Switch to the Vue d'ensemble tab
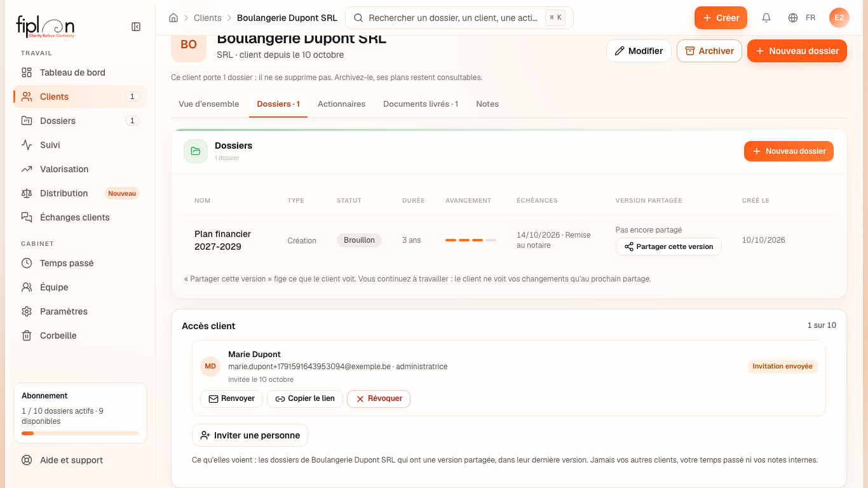The image size is (868, 488). tap(209, 104)
